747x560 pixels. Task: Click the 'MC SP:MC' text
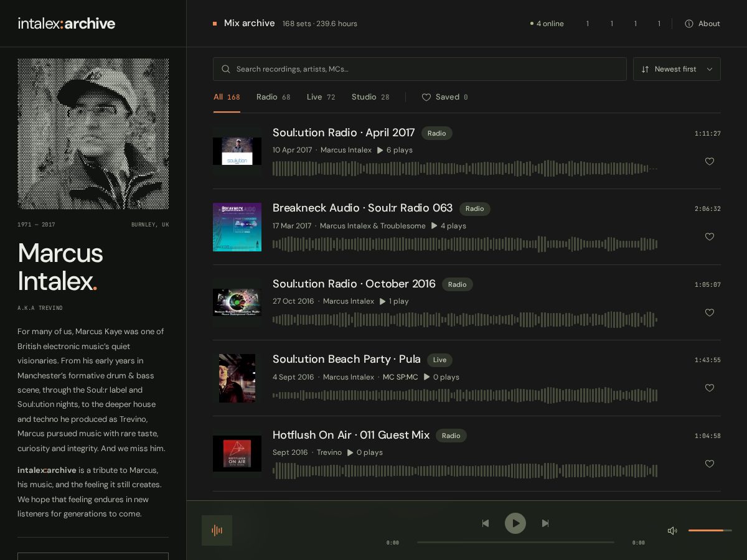[x=400, y=377]
